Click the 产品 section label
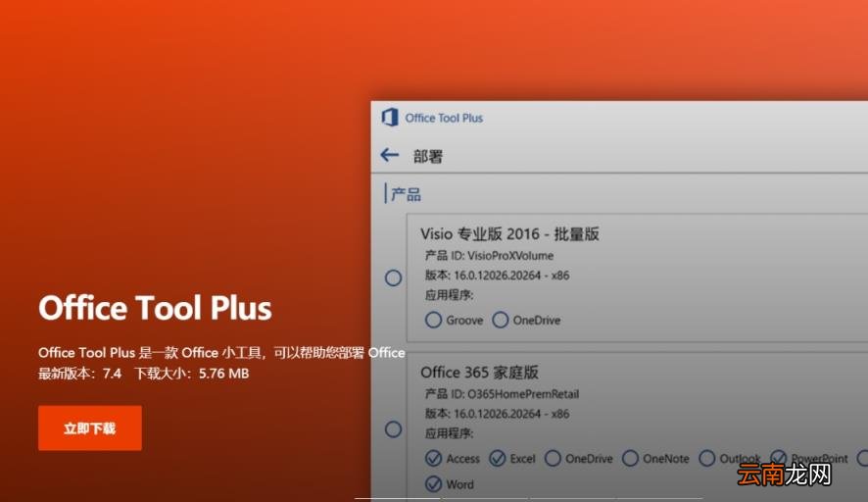Image resolution: width=868 pixels, height=502 pixels. click(x=406, y=194)
